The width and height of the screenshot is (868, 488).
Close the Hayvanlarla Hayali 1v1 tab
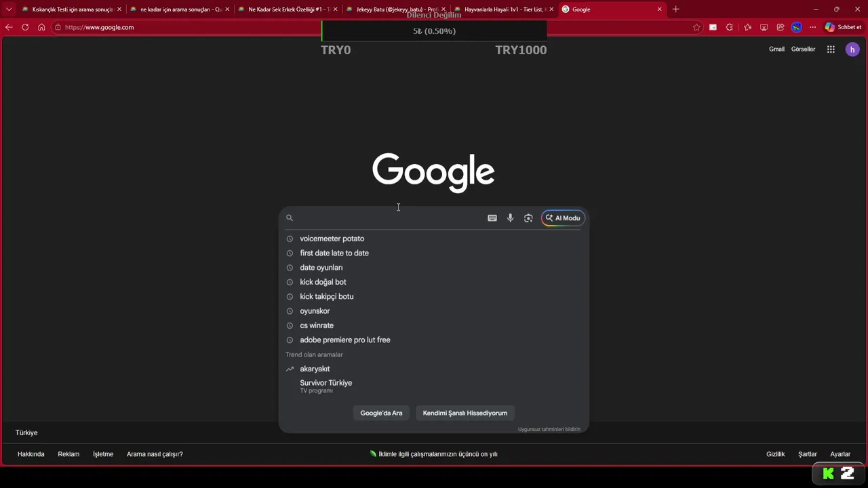[551, 9]
